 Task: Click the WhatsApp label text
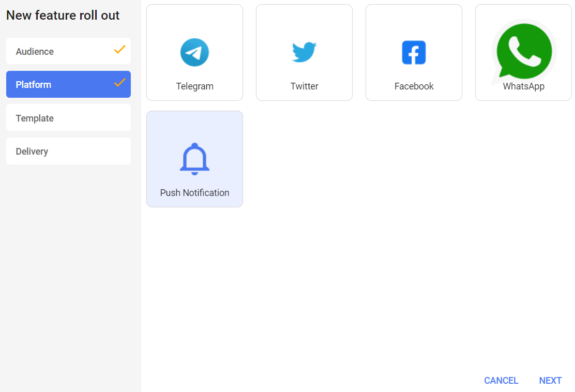[524, 86]
